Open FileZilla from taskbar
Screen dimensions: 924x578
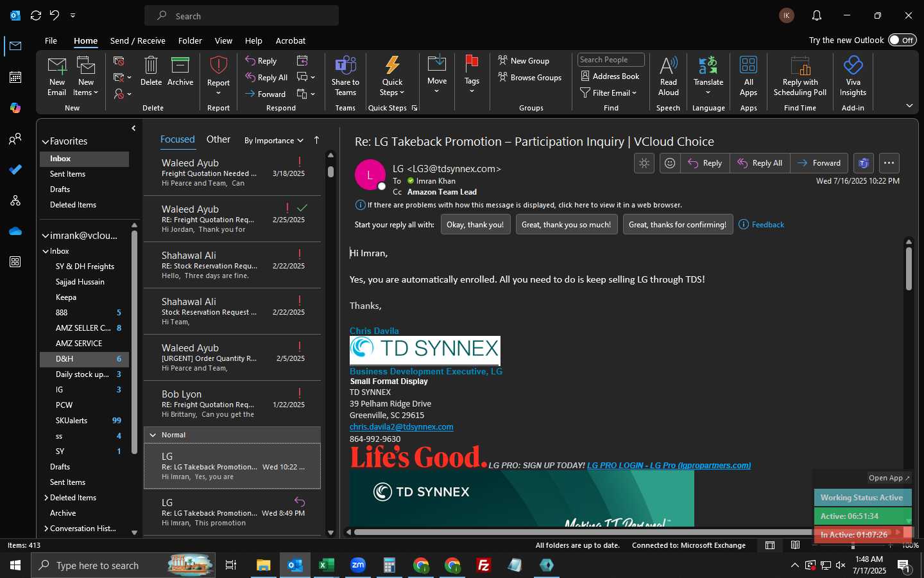(484, 565)
